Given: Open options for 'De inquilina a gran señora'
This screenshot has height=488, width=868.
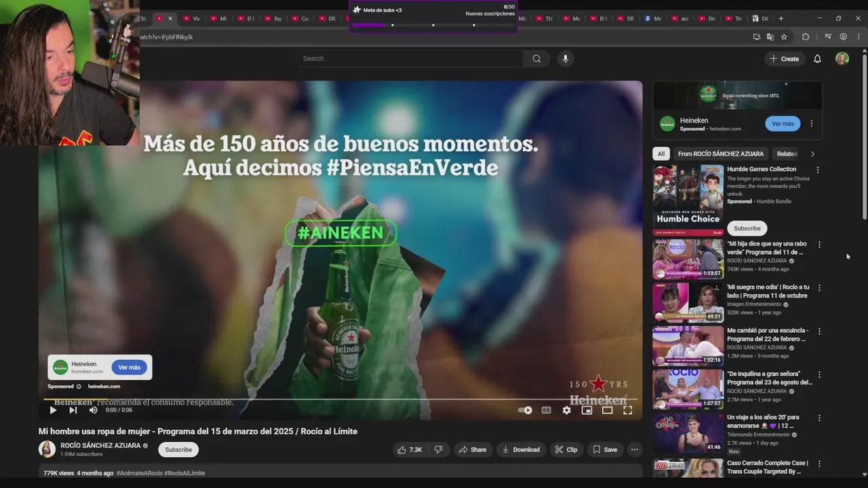Looking at the screenshot, I should tap(819, 375).
